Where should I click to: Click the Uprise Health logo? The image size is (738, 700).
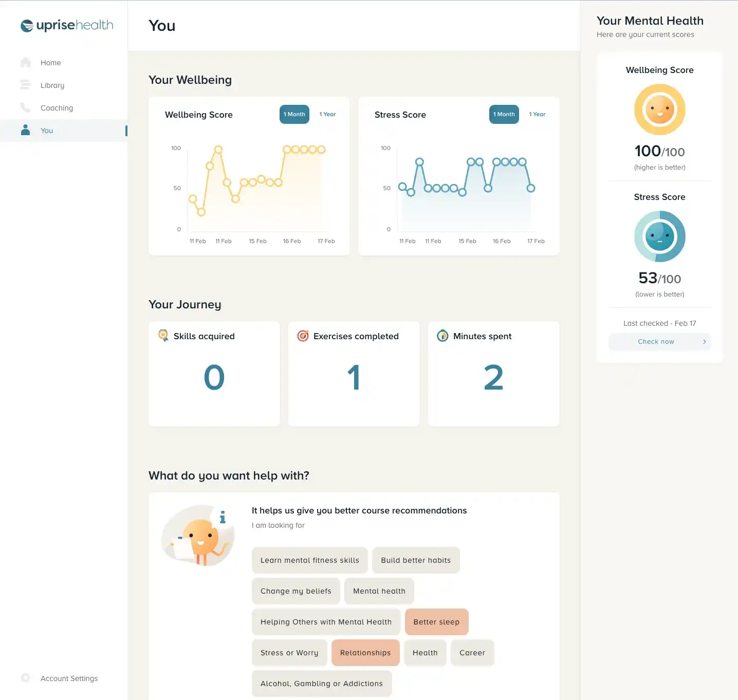(x=67, y=25)
